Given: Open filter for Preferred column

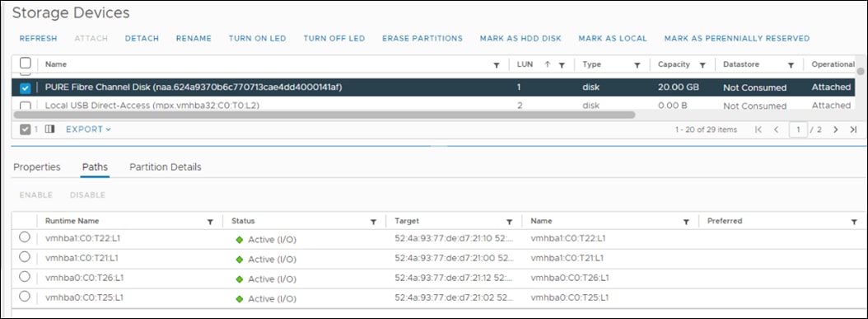Looking at the screenshot, I should [854, 222].
